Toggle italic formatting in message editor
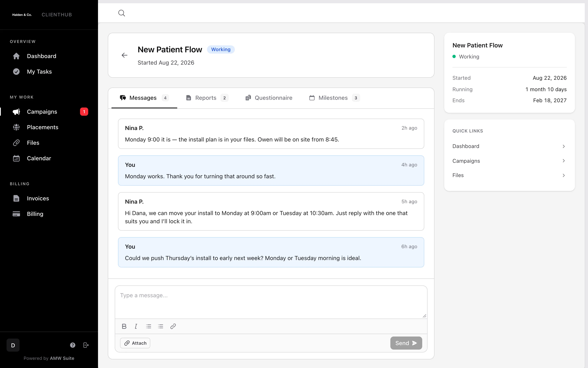This screenshot has height=368, width=588. point(136,326)
